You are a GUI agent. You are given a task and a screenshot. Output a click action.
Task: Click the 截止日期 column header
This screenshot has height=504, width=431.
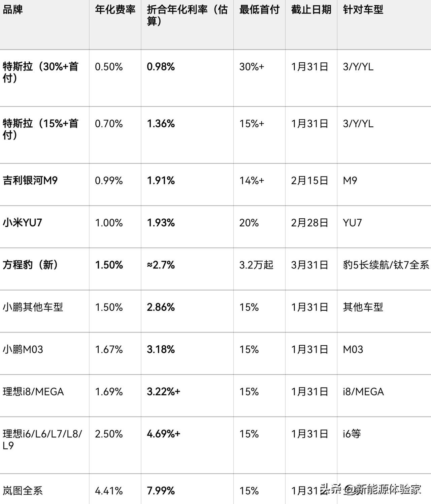(x=311, y=10)
